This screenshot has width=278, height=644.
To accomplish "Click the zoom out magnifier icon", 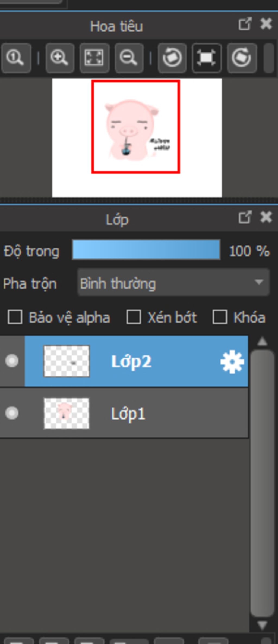I will [129, 58].
